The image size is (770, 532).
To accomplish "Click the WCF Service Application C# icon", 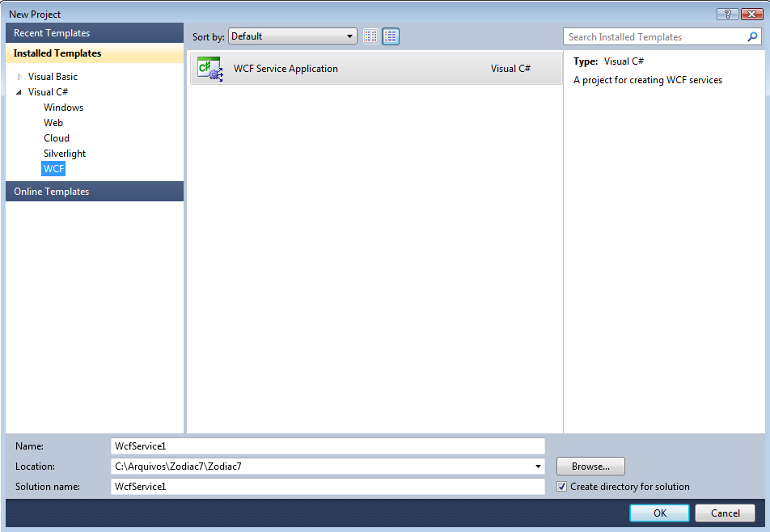I will pyautogui.click(x=209, y=69).
